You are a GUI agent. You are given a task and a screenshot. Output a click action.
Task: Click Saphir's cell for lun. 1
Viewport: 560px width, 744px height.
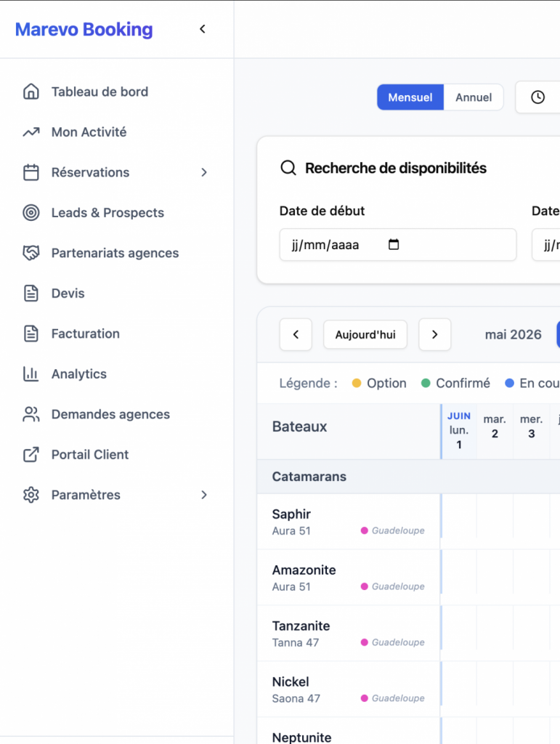[459, 516]
